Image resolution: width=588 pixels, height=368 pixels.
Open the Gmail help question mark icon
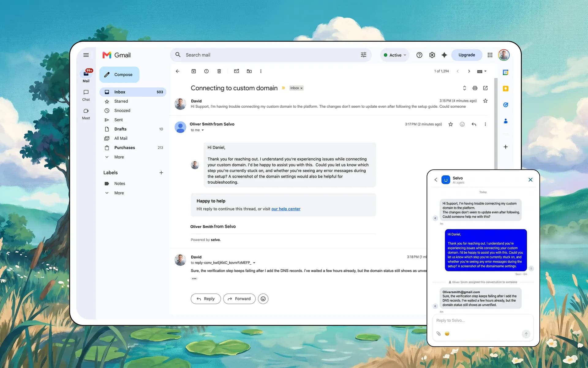(x=419, y=55)
